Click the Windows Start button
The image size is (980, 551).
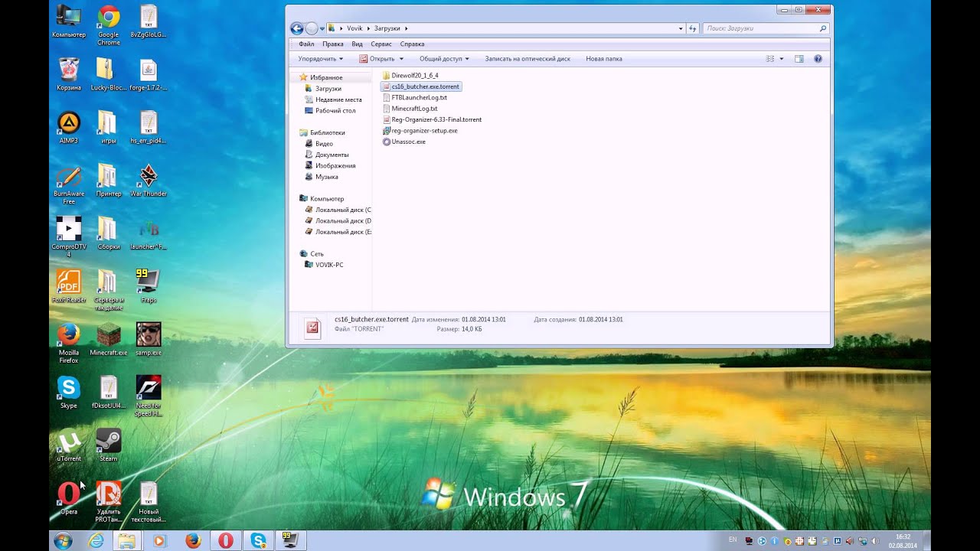64,541
